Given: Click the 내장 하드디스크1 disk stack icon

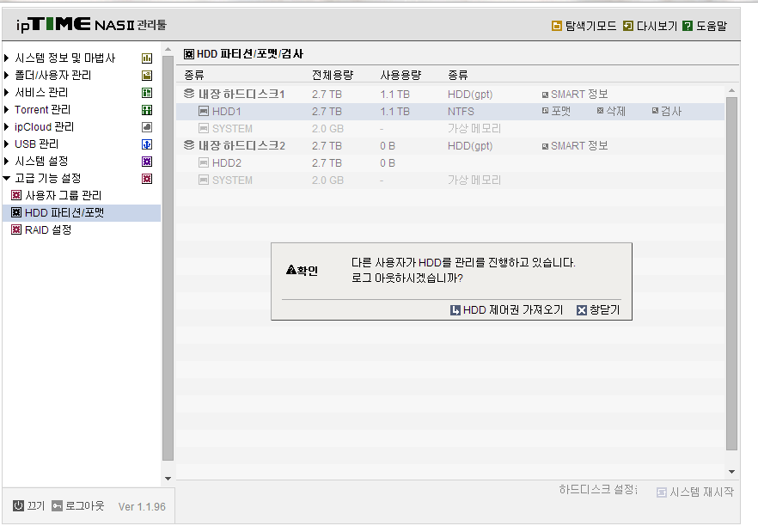Looking at the screenshot, I should 189,94.
